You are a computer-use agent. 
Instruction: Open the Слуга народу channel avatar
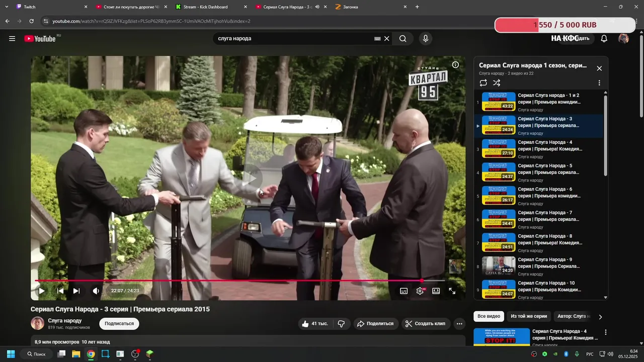[38, 323]
